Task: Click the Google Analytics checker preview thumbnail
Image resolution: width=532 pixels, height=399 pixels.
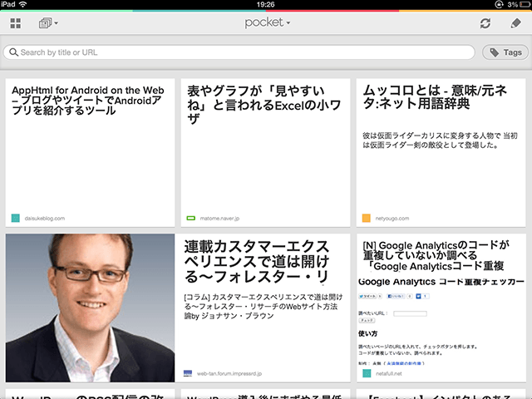Action: coord(441,323)
